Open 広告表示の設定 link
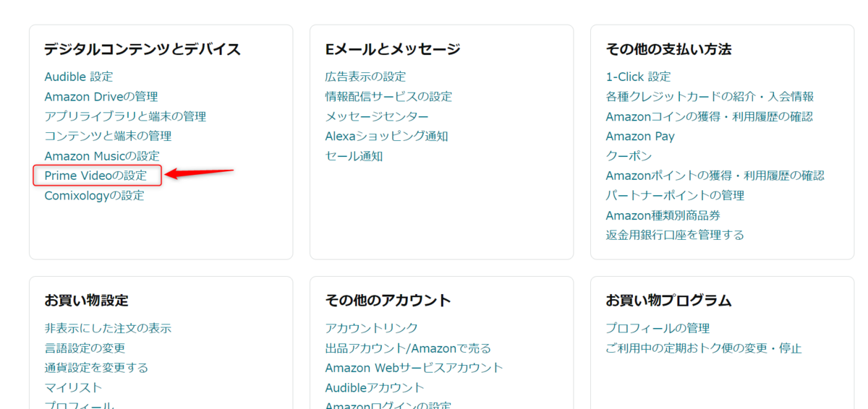This screenshot has height=409, width=868. point(365,77)
